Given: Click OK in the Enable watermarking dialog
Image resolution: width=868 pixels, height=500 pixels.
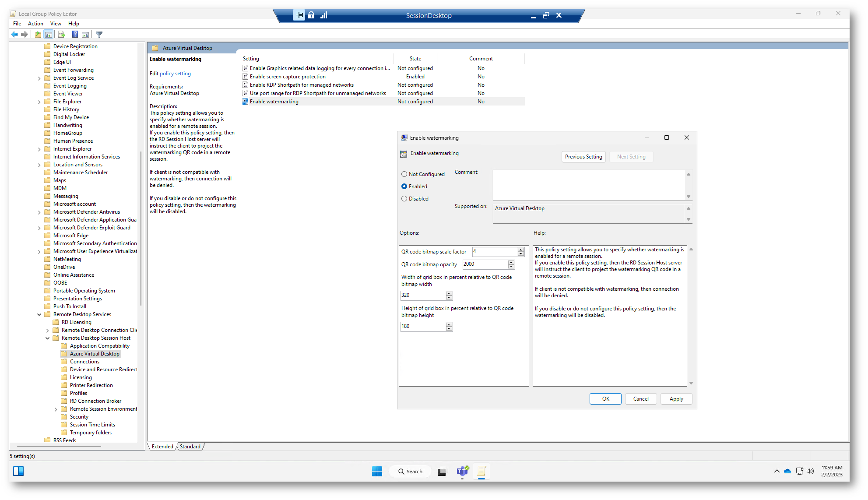Looking at the screenshot, I should click(x=605, y=399).
